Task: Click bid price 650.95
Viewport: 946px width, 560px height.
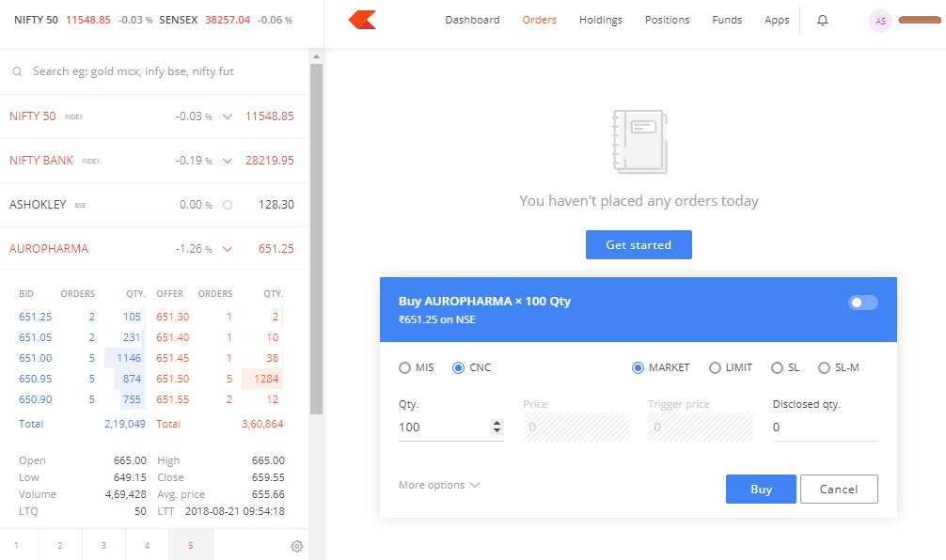Action: 36,379
